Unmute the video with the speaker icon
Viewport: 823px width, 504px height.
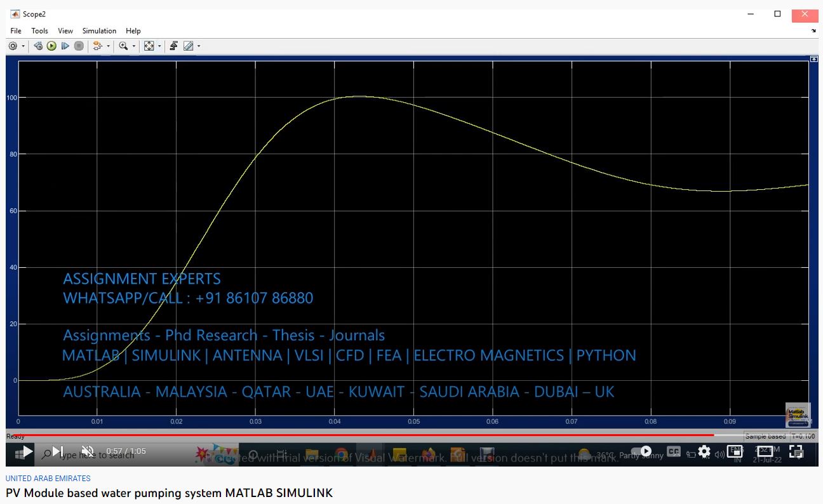point(88,452)
